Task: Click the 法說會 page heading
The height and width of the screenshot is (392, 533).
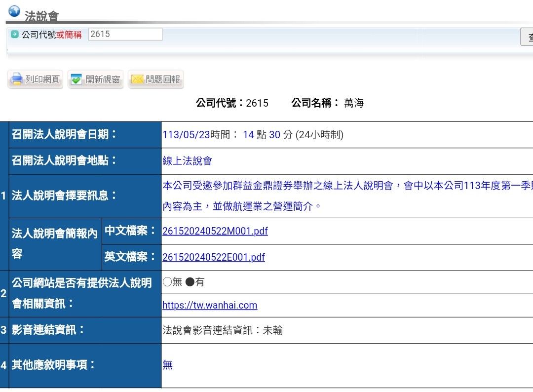Action: 41,16
